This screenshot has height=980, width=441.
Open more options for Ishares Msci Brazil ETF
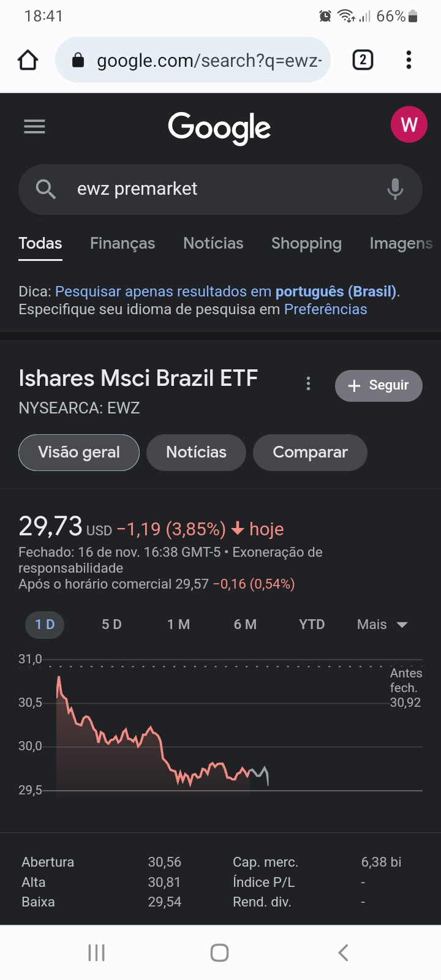coord(308,384)
